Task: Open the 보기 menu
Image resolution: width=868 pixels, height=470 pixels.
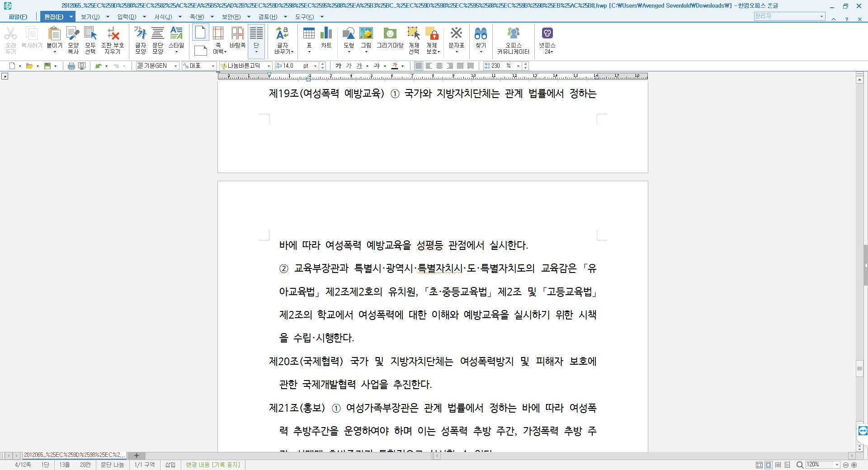Action: pos(90,17)
